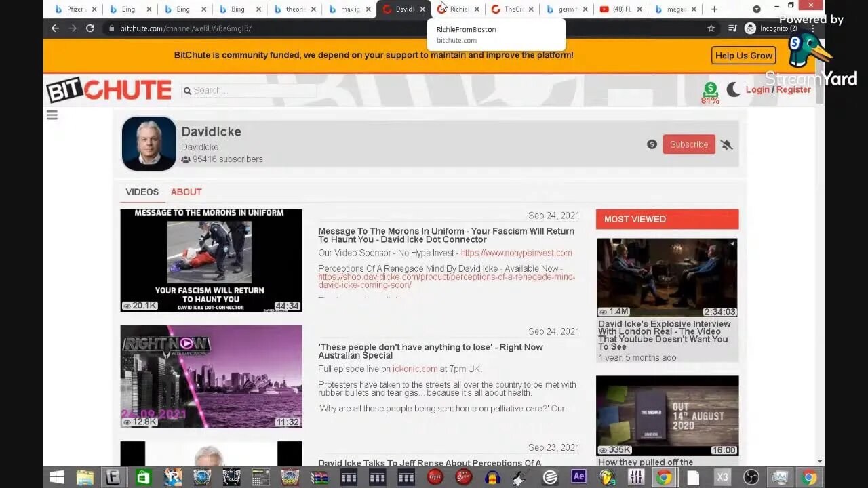Open File Explorer from the taskbar

pyautogui.click(x=85, y=477)
